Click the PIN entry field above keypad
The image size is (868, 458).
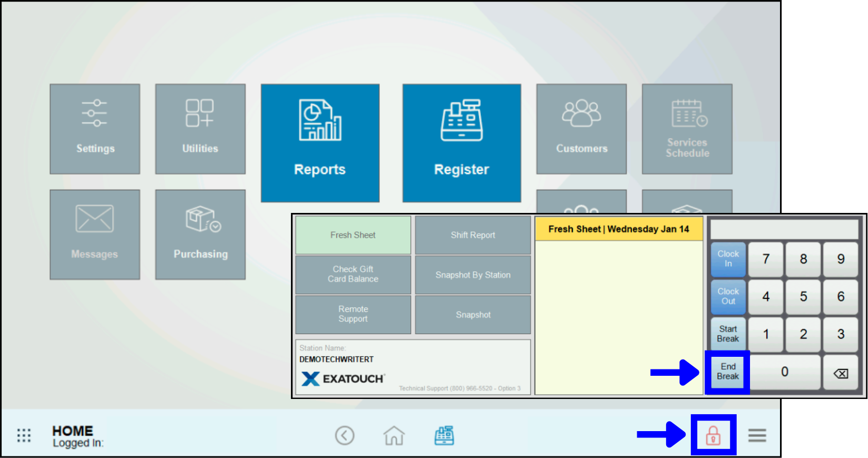coord(784,230)
